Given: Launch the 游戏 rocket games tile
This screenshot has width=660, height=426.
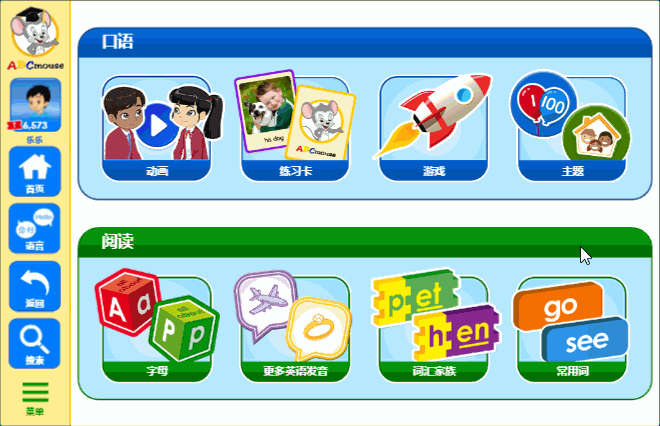Looking at the screenshot, I should click(x=434, y=128).
